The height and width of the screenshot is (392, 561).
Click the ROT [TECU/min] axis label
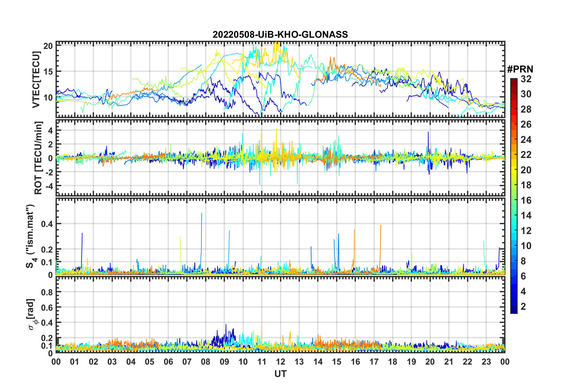click(x=38, y=158)
